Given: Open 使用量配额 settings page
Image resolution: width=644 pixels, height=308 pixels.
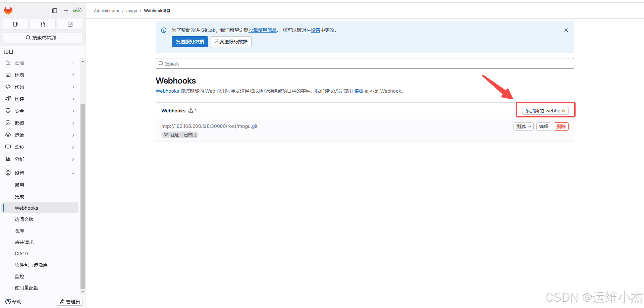Looking at the screenshot, I should (40, 288).
